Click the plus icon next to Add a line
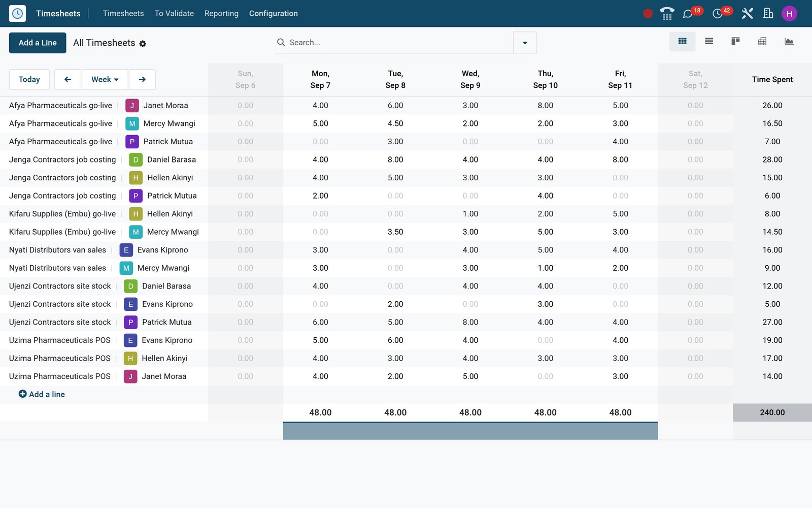The width and height of the screenshot is (812, 508). 23,394
